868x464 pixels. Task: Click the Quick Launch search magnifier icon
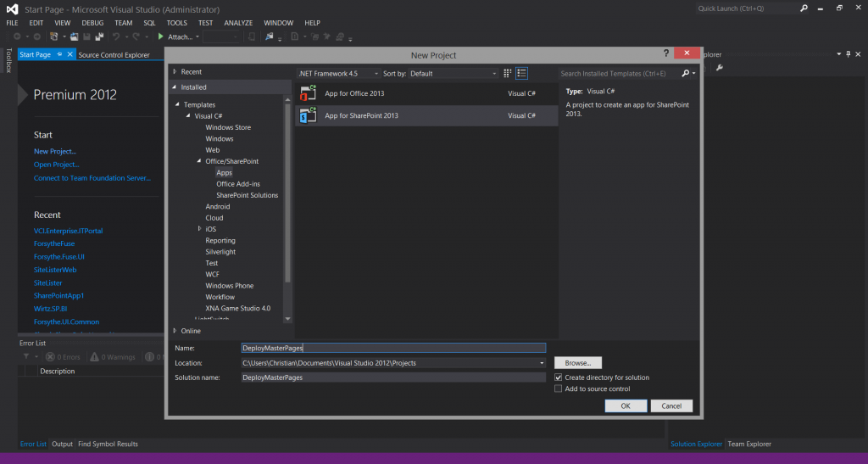pyautogui.click(x=804, y=8)
